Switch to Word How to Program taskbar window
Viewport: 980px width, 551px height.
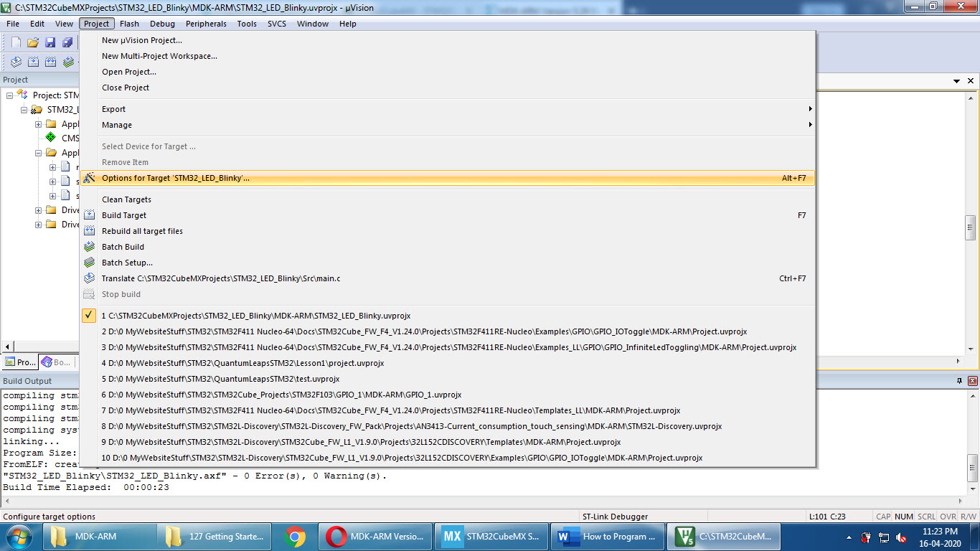[x=608, y=537]
